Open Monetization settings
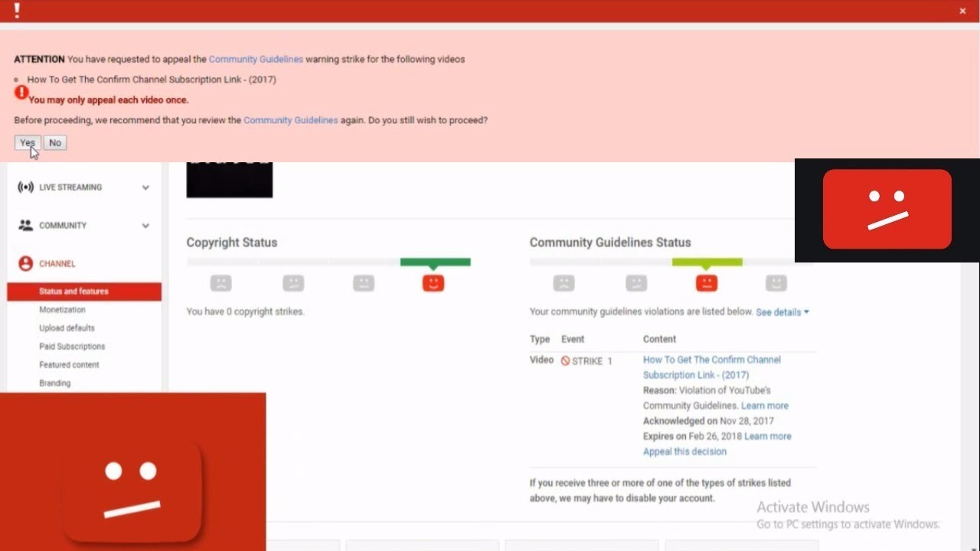This screenshot has height=551, width=980. [62, 310]
